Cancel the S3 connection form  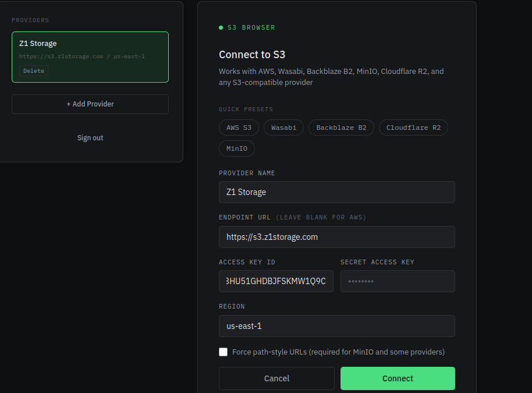[276, 378]
